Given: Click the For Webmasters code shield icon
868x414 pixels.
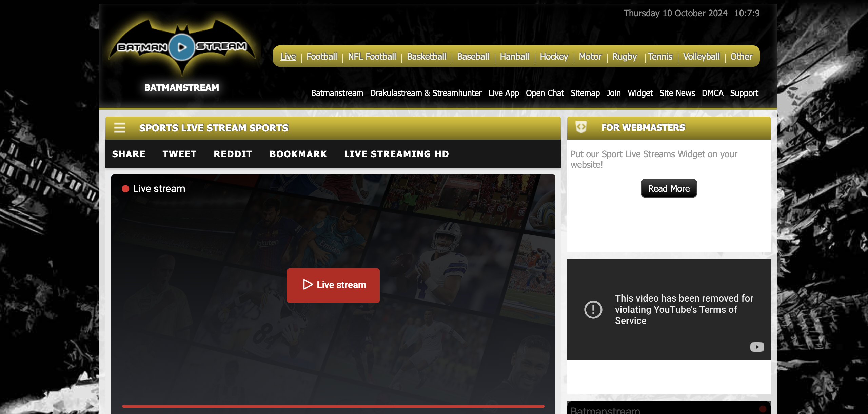Looking at the screenshot, I should [x=581, y=127].
